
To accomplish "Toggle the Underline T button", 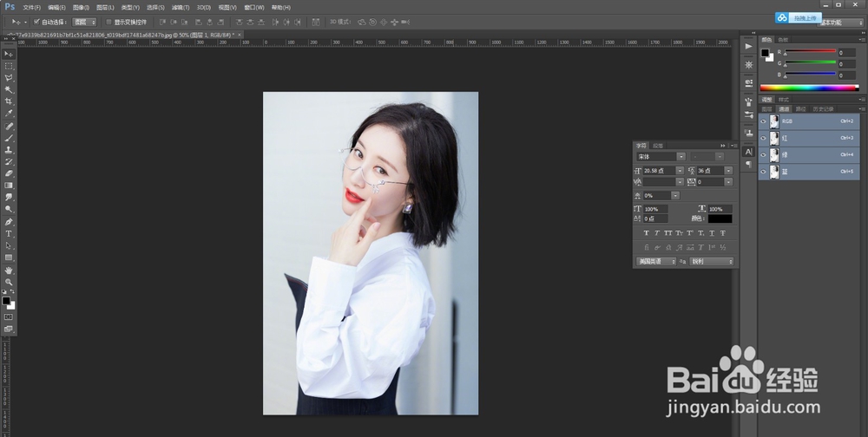I will (712, 233).
